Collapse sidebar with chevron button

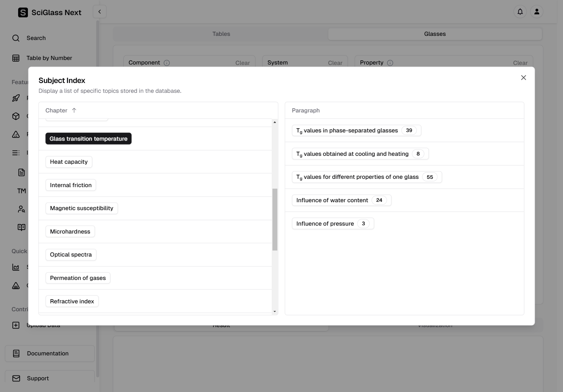100,12
